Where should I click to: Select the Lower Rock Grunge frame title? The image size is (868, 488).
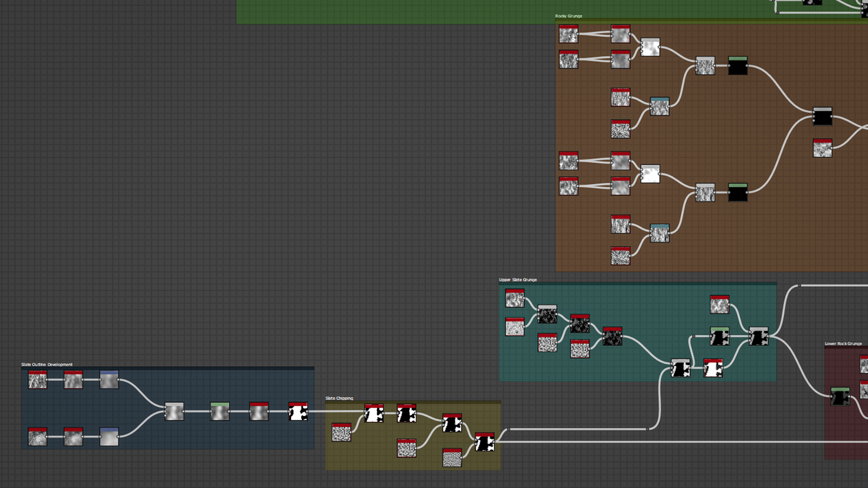point(843,343)
